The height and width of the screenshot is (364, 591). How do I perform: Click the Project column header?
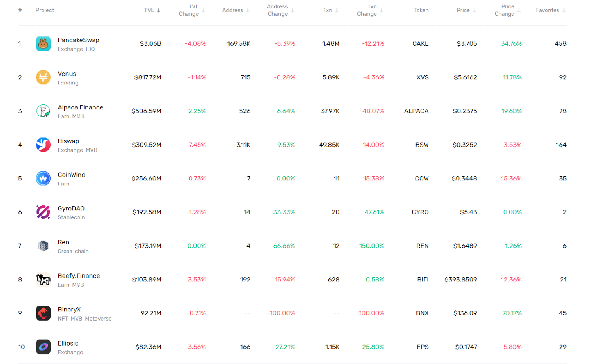pyautogui.click(x=45, y=10)
